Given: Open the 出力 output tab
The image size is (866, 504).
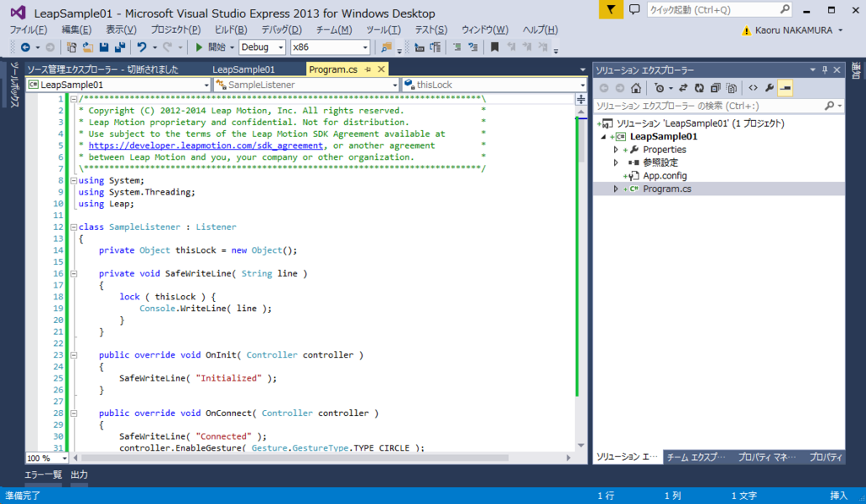Looking at the screenshot, I should (79, 474).
